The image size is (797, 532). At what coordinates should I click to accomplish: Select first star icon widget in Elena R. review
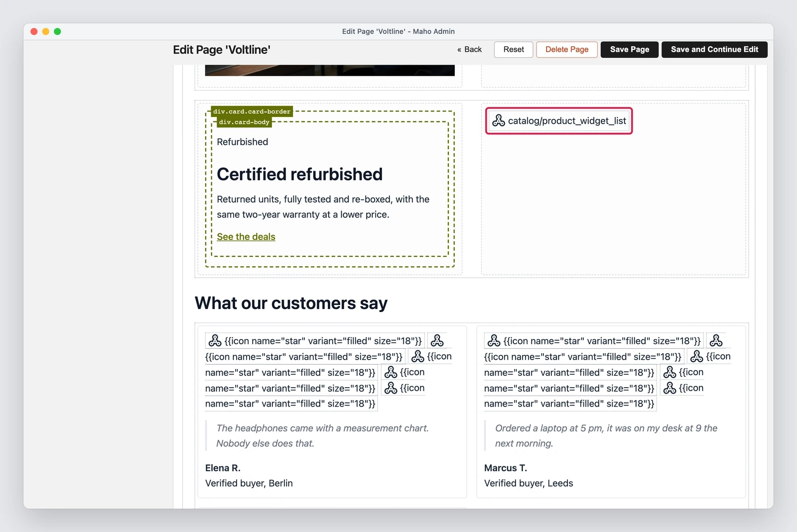tap(315, 341)
